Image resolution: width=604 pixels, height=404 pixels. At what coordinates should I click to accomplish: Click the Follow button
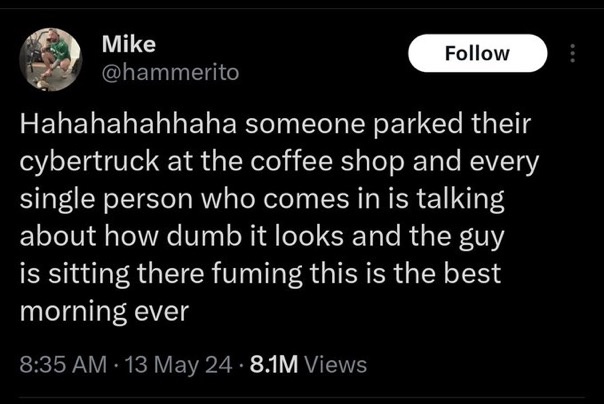478,53
